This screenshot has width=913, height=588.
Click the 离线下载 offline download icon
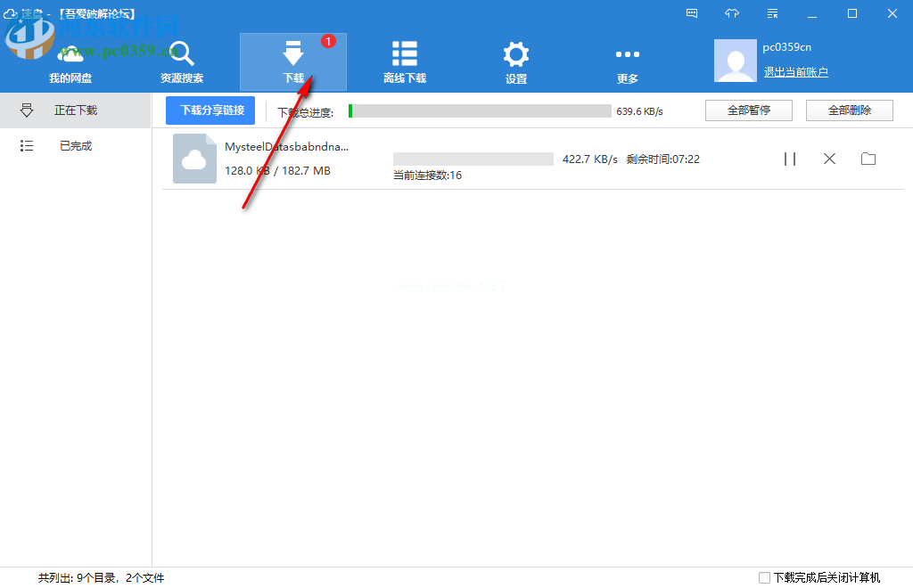[405, 54]
